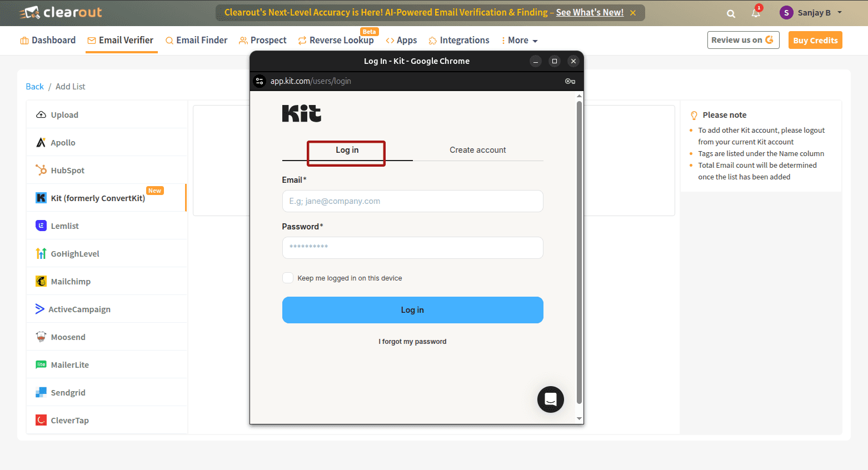868x470 pixels.
Task: Click the Lemlist icon in the sidebar
Action: pyautogui.click(x=41, y=226)
